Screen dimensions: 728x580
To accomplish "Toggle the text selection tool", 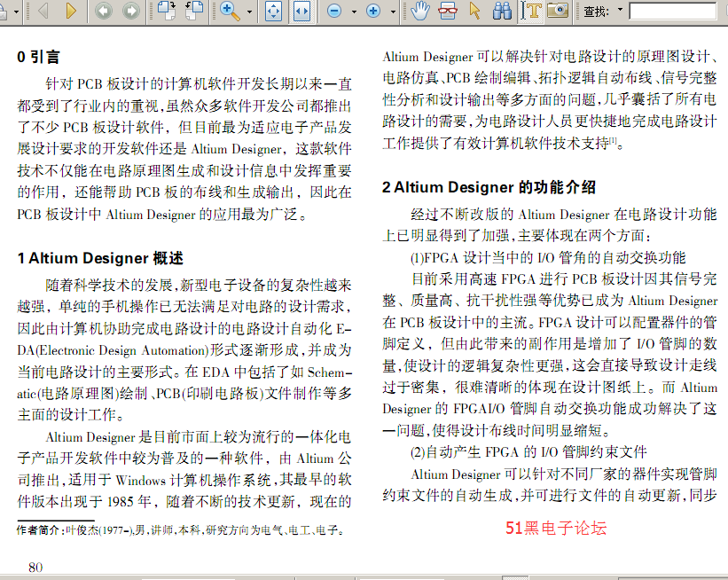I will [x=530, y=12].
